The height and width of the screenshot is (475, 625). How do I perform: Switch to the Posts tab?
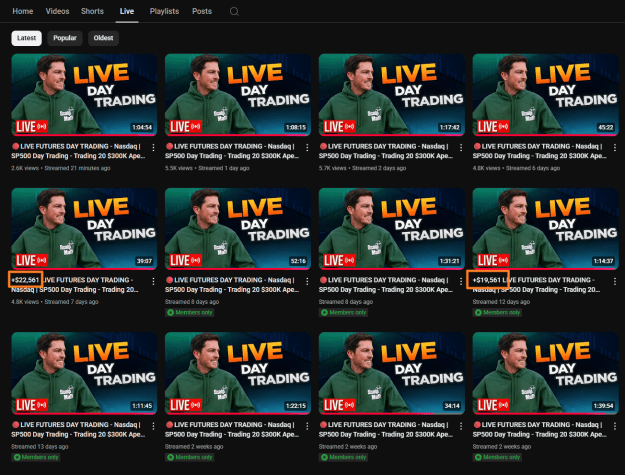point(202,11)
